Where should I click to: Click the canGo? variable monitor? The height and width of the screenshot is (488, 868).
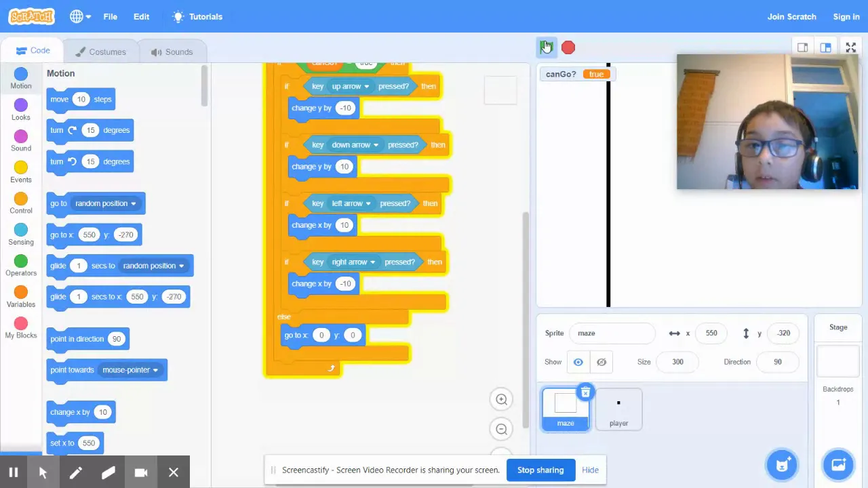[x=577, y=74]
